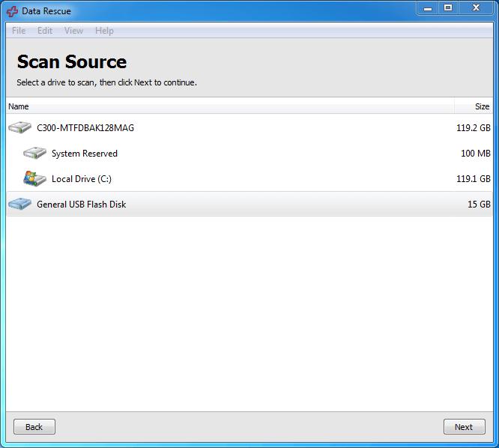Click the 15 GB size value
Screen dimensions: 499x448
[x=479, y=205]
